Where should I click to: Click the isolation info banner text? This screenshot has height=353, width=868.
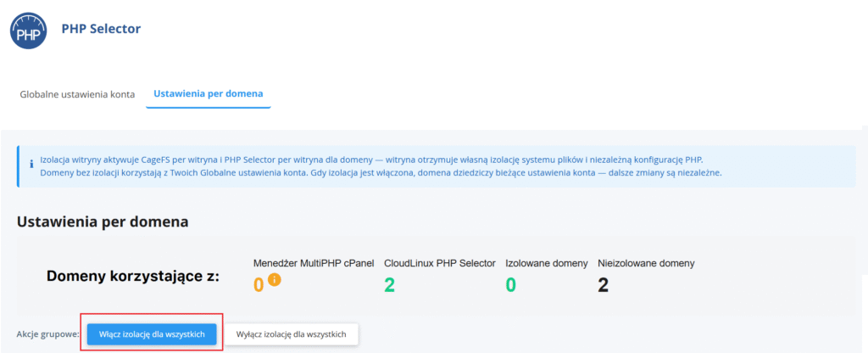[x=373, y=166]
